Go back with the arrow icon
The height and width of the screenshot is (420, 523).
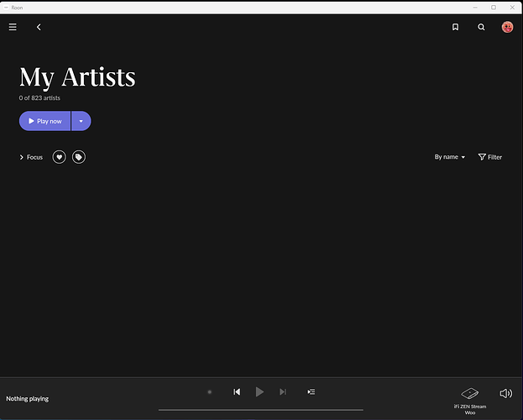point(39,27)
